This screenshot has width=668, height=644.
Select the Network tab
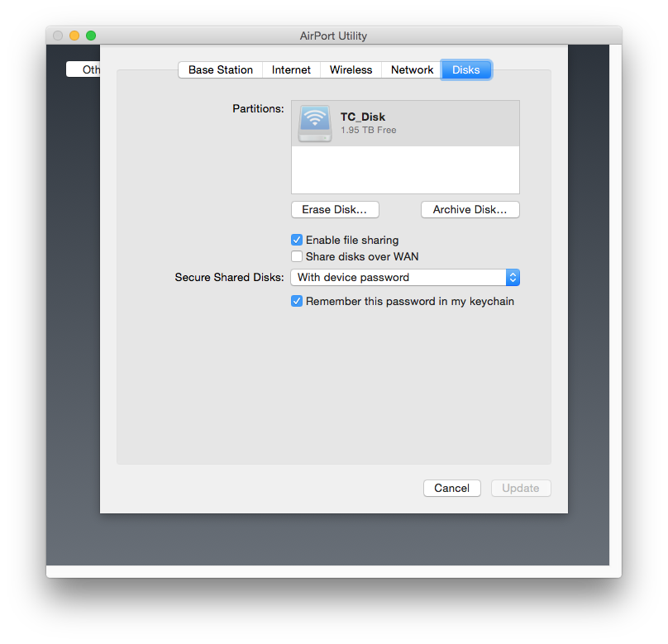412,69
